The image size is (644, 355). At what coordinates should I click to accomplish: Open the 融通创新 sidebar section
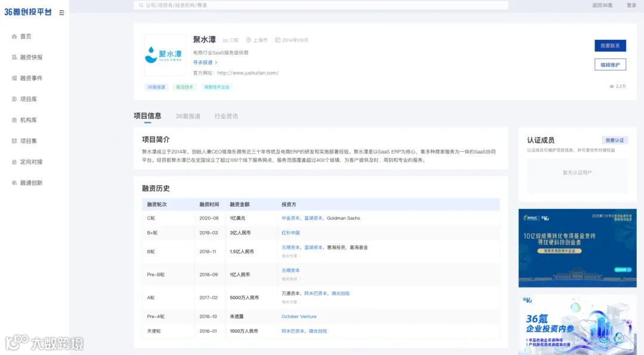tap(27, 182)
